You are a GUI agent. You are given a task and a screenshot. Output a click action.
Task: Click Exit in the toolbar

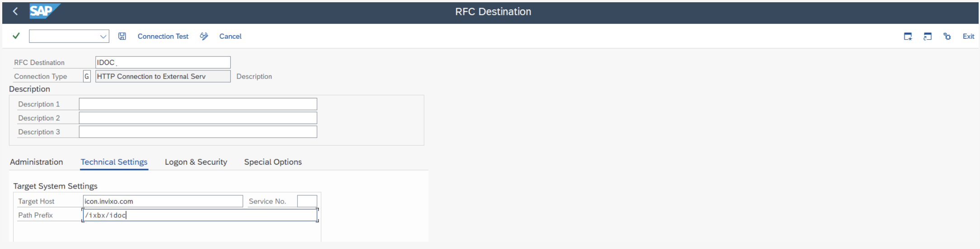968,36
